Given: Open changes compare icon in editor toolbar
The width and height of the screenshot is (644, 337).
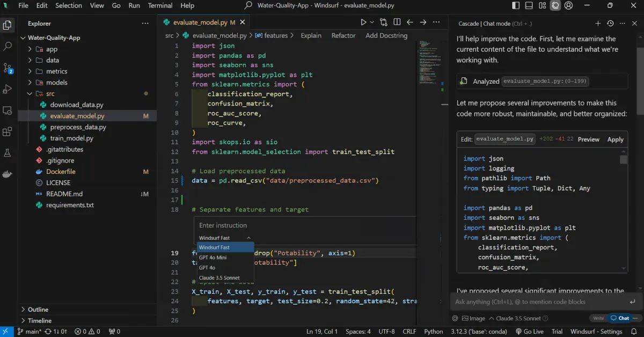Looking at the screenshot, I should pyautogui.click(x=384, y=22).
